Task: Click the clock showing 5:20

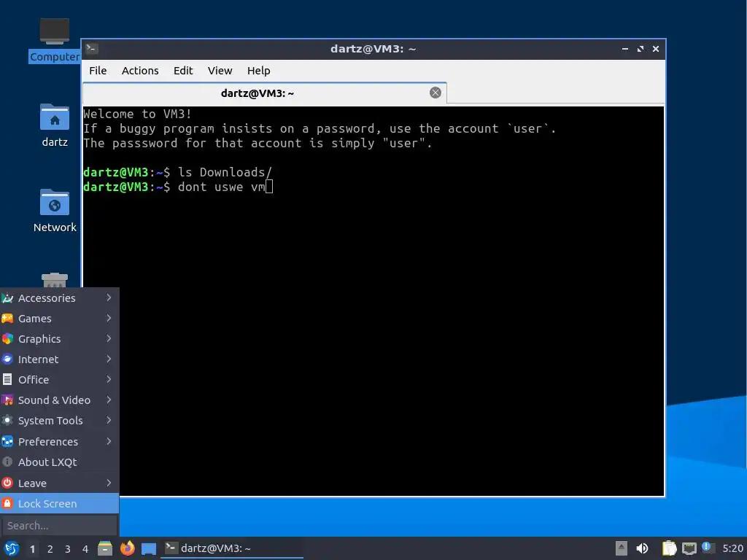Action: (732, 548)
